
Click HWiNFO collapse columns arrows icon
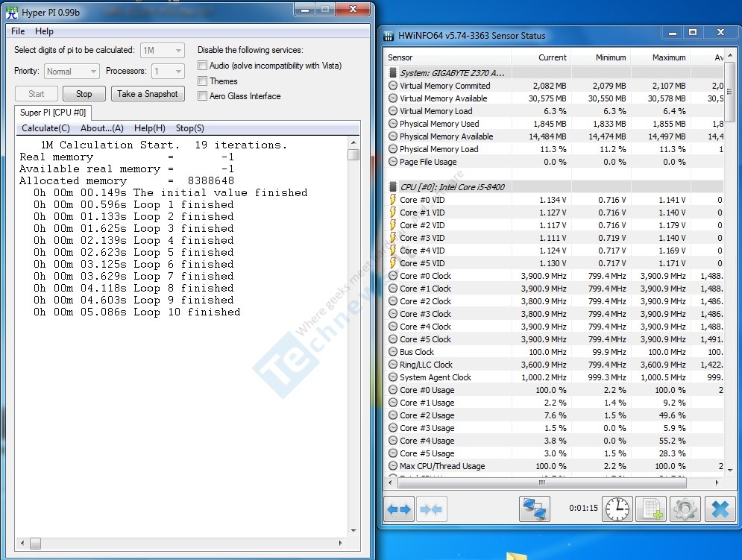430,509
